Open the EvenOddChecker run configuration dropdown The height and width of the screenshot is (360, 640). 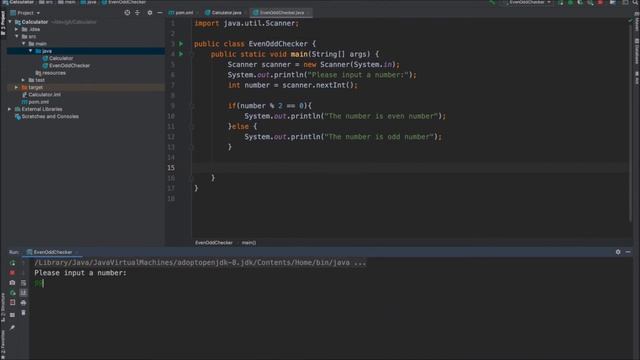(x=529, y=2)
